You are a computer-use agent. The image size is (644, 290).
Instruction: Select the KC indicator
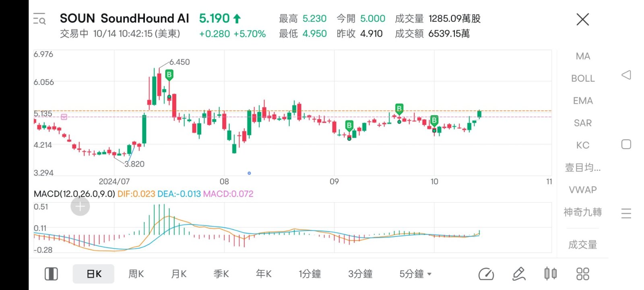click(x=583, y=145)
